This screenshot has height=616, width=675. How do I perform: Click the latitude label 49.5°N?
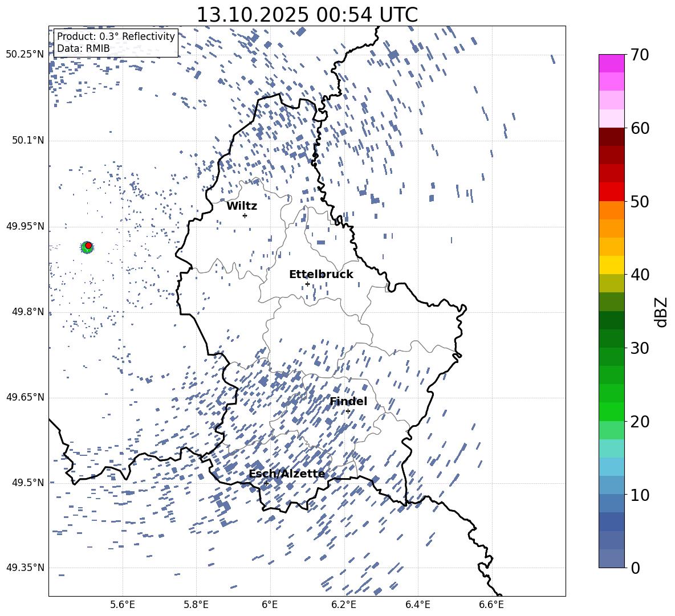point(27,483)
